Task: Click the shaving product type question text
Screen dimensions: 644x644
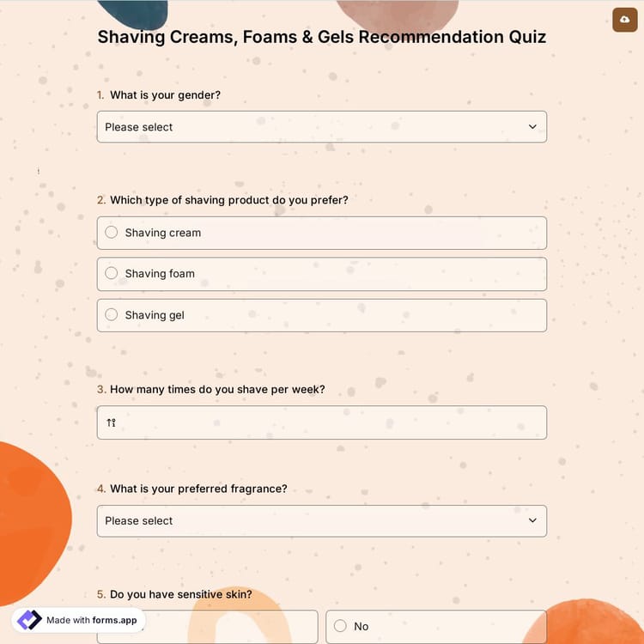Action: point(228,200)
